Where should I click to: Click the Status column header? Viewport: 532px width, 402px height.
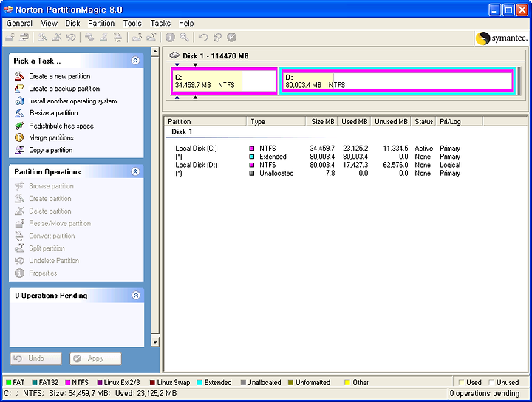pos(423,121)
